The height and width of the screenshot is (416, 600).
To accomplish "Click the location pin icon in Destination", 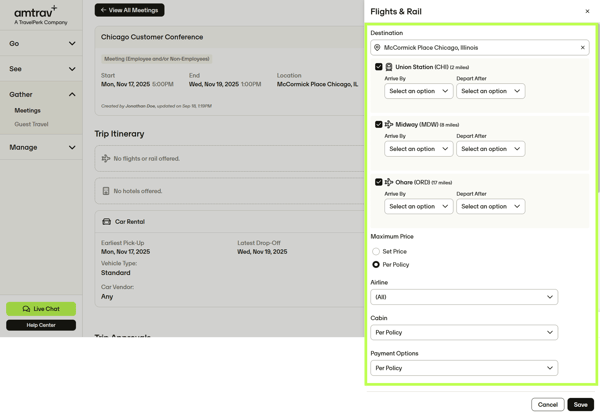I will pos(377,47).
